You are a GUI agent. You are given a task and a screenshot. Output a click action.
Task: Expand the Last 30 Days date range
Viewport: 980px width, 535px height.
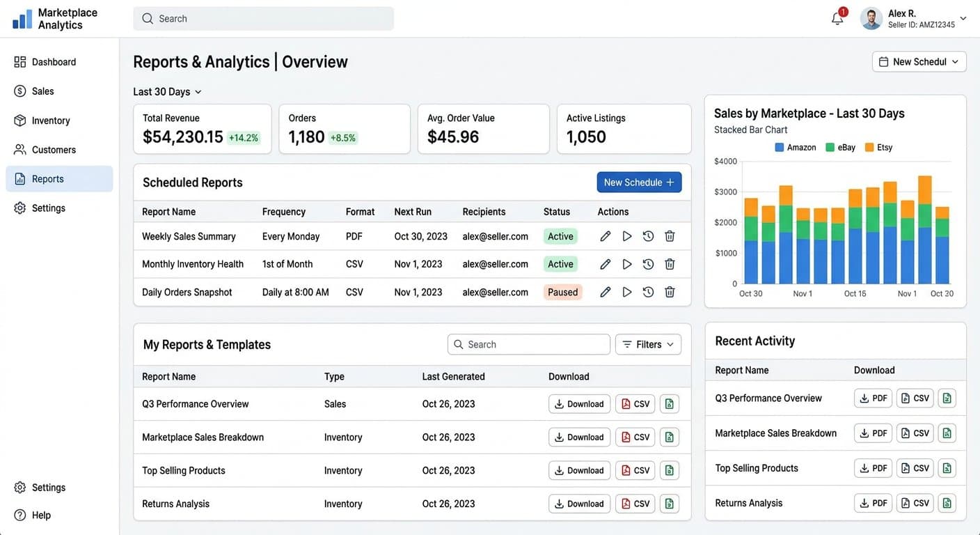167,92
